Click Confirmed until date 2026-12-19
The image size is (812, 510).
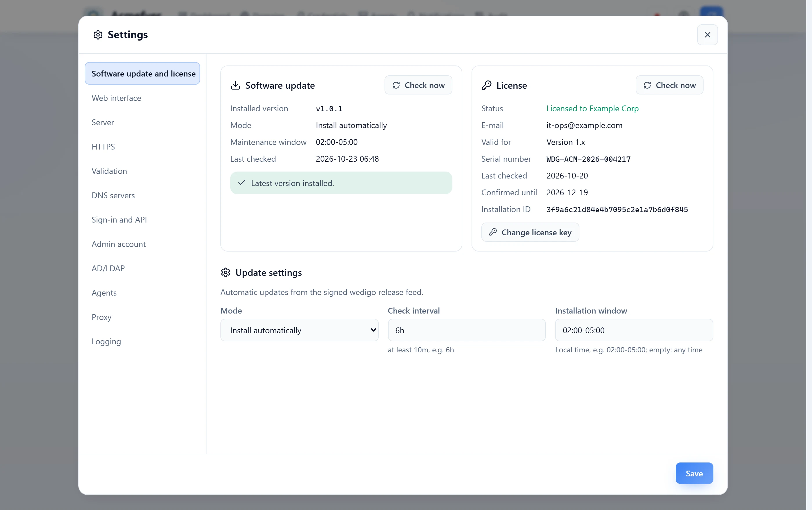point(567,193)
